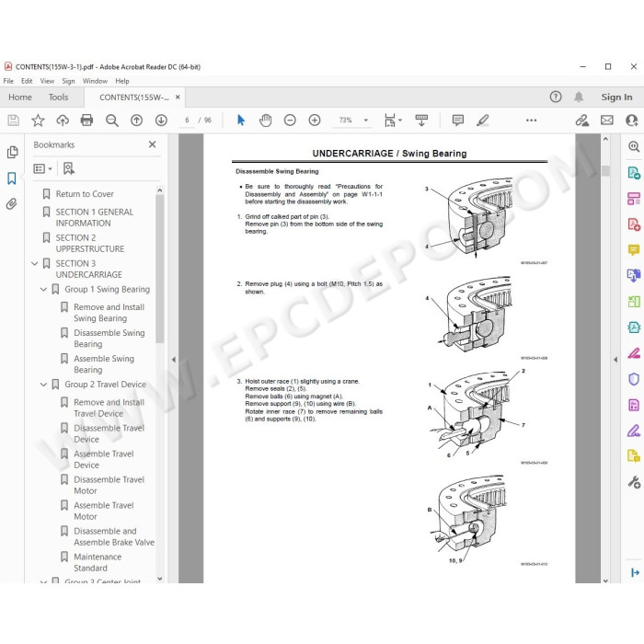This screenshot has height=644, width=644.
Task: Open notifications bell icon
Action: click(579, 97)
